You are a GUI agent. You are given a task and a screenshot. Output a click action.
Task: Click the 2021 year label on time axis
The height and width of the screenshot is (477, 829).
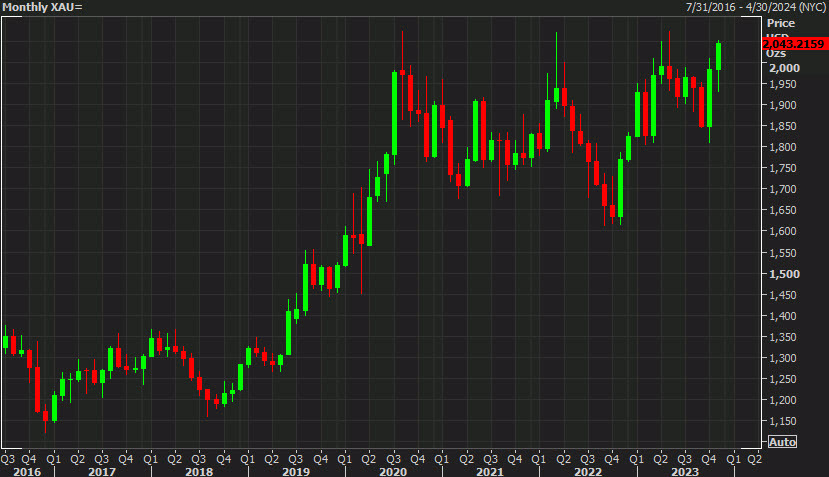490,471
